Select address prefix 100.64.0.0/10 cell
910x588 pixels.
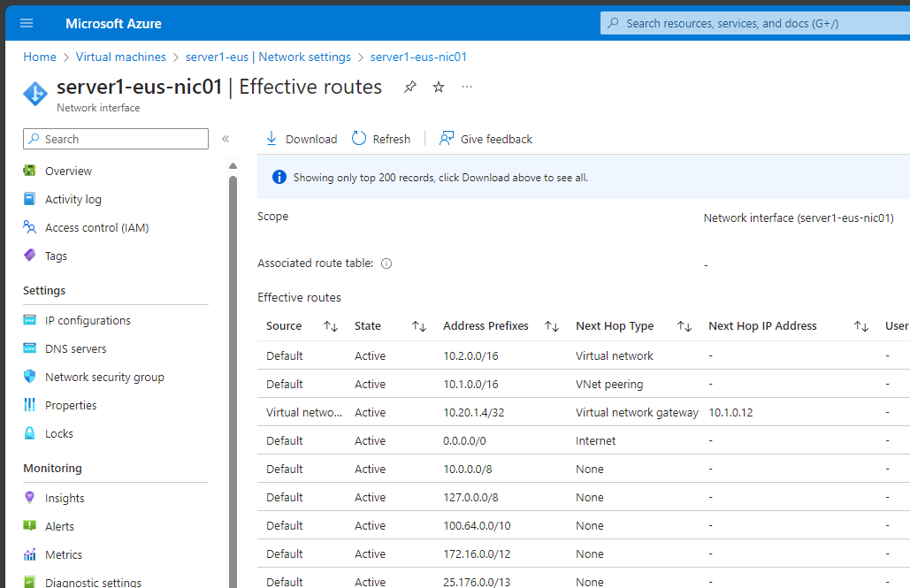tap(477, 526)
